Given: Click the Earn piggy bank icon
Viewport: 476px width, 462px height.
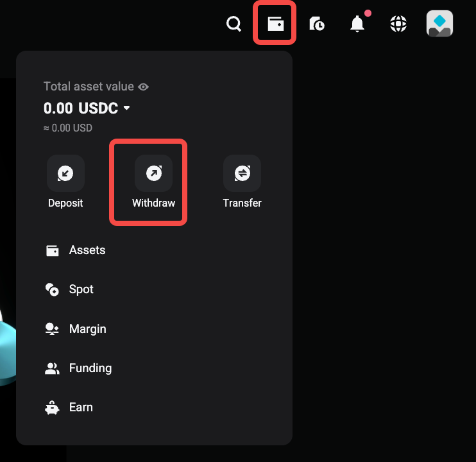Looking at the screenshot, I should pyautogui.click(x=52, y=407).
